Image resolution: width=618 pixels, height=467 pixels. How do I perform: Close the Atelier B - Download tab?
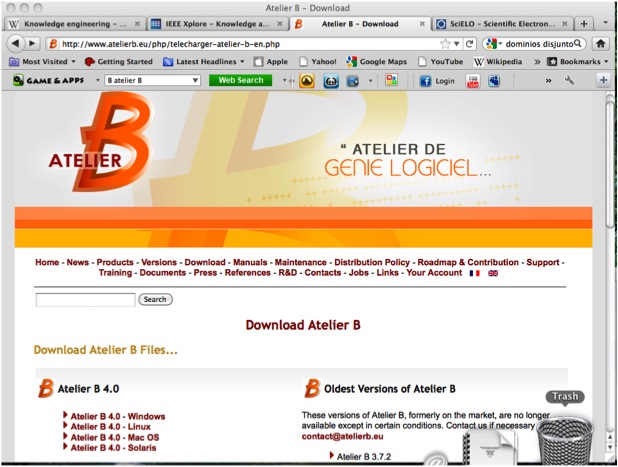point(422,24)
